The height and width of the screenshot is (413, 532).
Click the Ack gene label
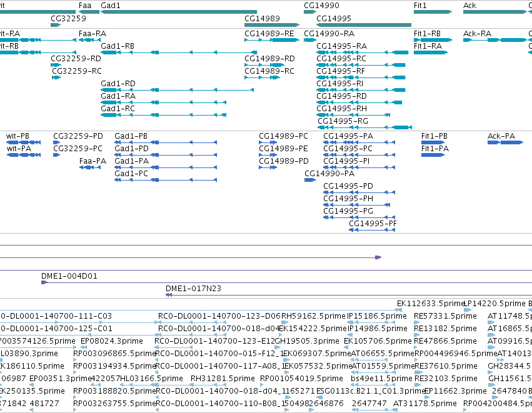(x=469, y=6)
